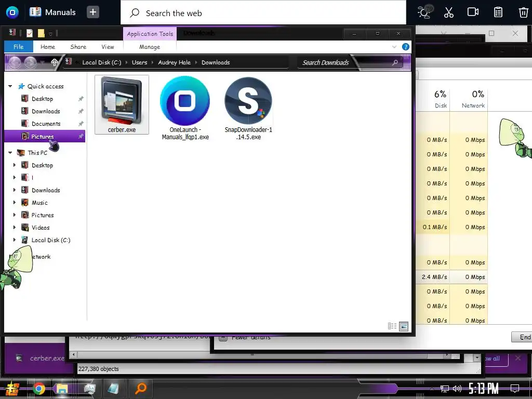This screenshot has height=399, width=532.
Task: Click Audrey Hale in the address breadcrumb
Action: click(175, 62)
